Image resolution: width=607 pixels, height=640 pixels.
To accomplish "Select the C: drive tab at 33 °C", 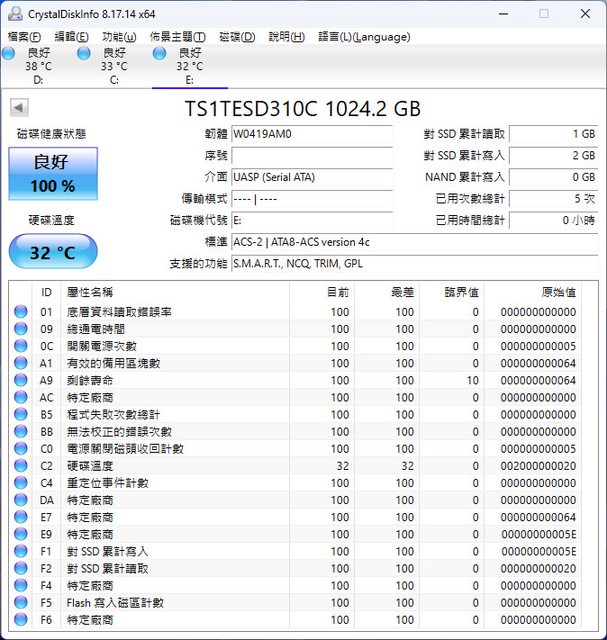I will [x=114, y=66].
